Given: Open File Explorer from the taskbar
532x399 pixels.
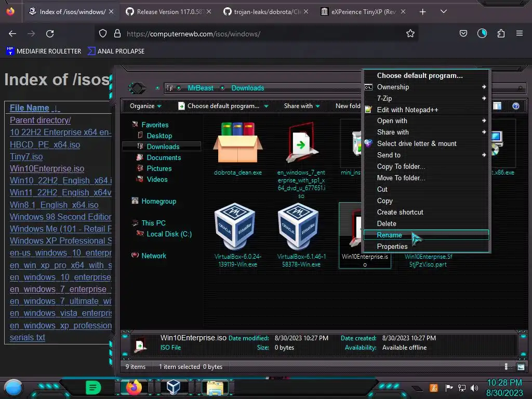Looking at the screenshot, I should [x=215, y=388].
